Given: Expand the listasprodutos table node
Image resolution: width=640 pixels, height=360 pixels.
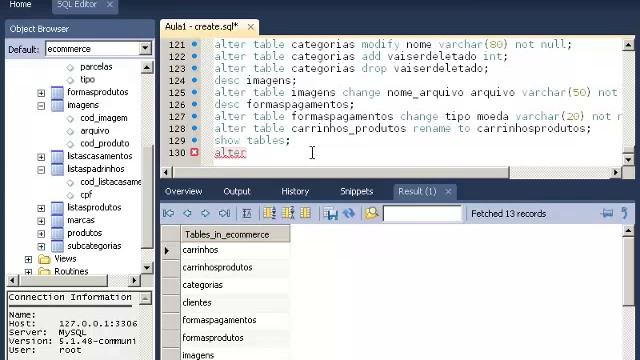Looking at the screenshot, I should 41,208.
